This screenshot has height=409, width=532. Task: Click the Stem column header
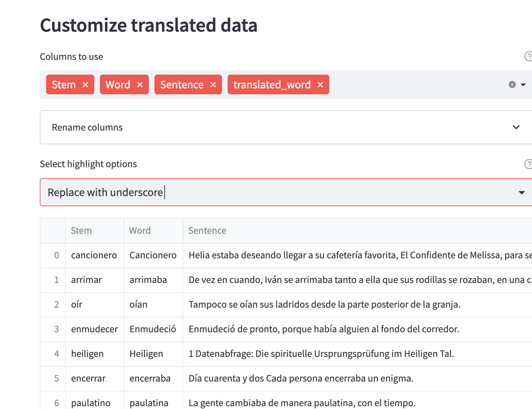[x=81, y=231]
